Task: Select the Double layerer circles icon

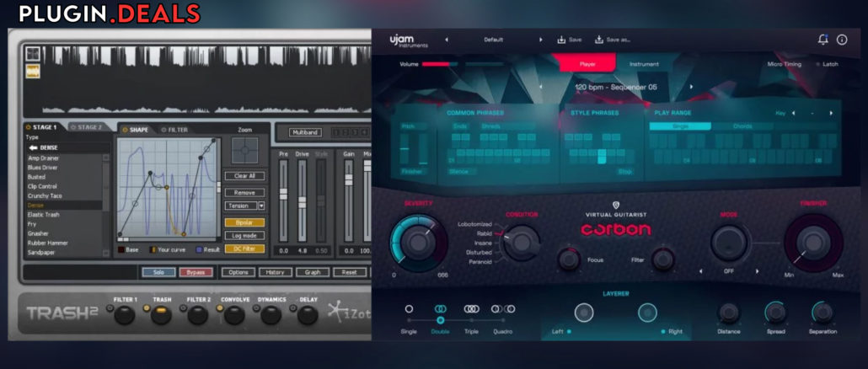Action: [440, 308]
